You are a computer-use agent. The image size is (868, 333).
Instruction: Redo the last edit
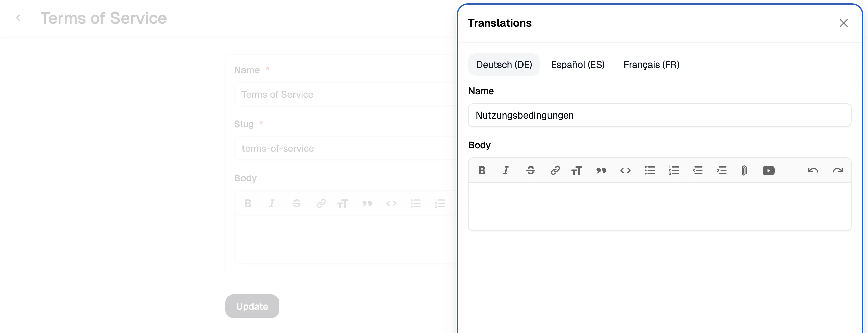pos(837,170)
